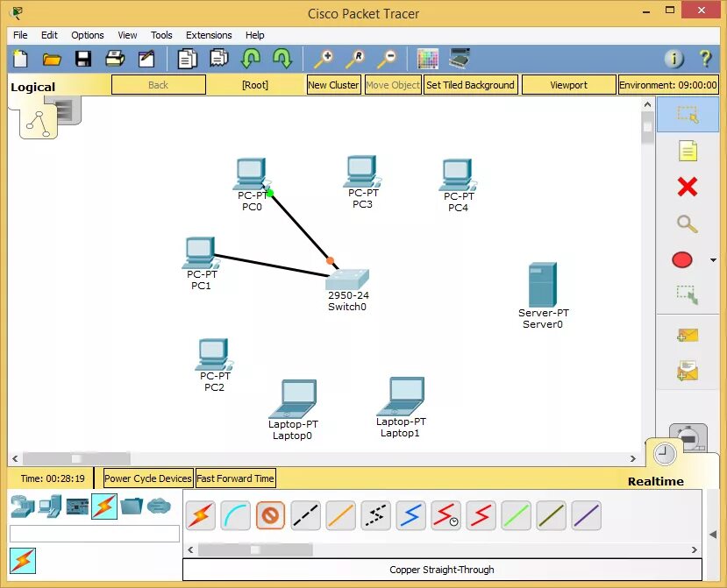727x588 pixels.
Task: Click Fast Forward Time button
Action: (x=236, y=478)
